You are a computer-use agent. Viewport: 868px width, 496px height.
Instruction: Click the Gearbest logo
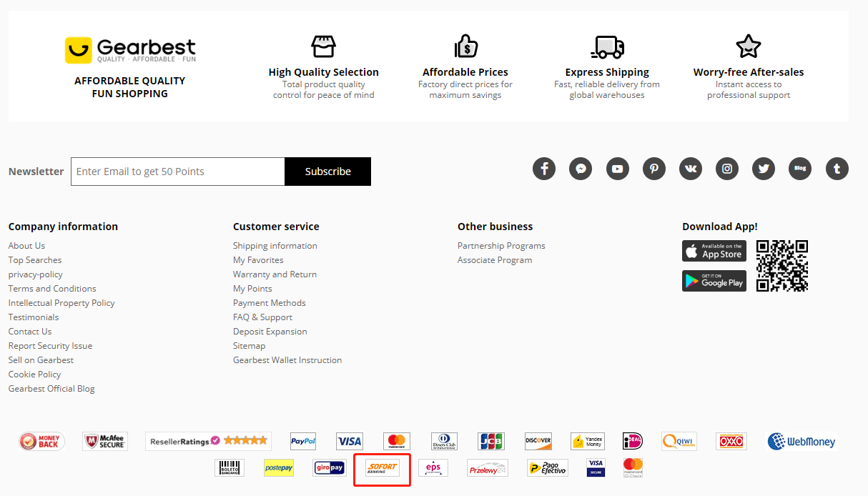[x=130, y=50]
